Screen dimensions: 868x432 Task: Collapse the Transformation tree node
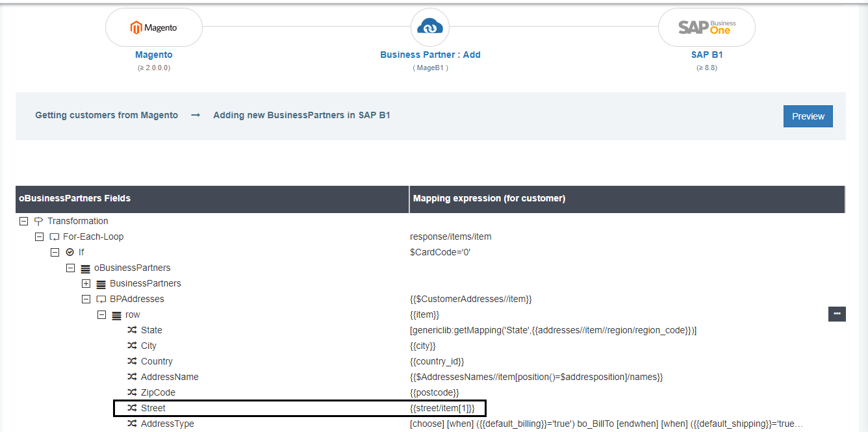pos(24,221)
